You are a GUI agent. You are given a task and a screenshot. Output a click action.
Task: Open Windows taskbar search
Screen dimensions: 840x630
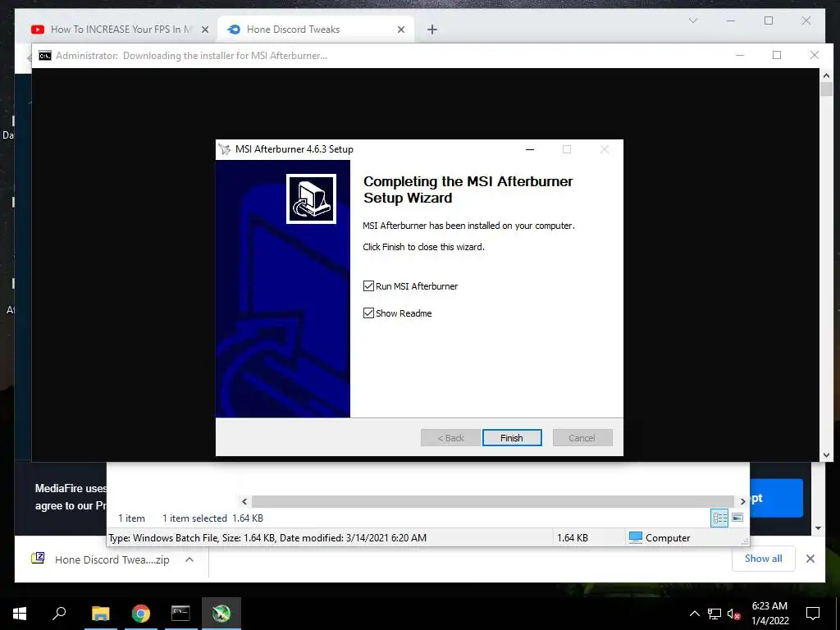[59, 614]
